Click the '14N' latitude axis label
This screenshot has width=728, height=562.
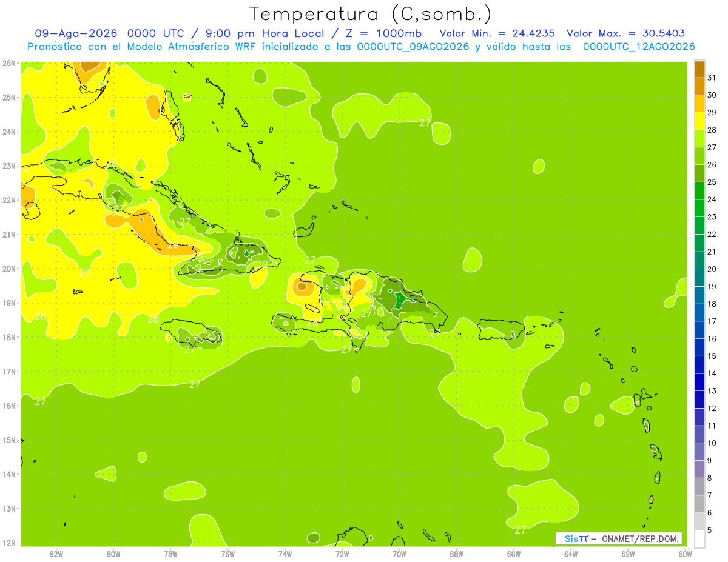(x=9, y=474)
